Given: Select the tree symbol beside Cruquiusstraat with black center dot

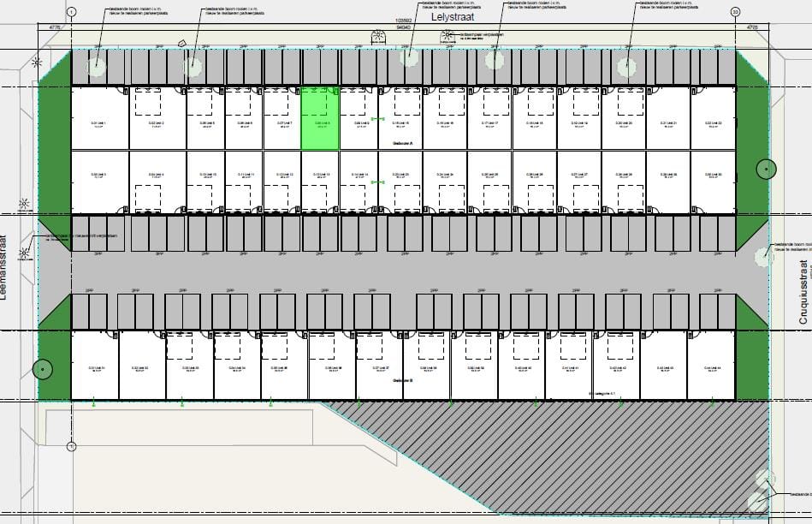Looking at the screenshot, I should coord(765,170).
